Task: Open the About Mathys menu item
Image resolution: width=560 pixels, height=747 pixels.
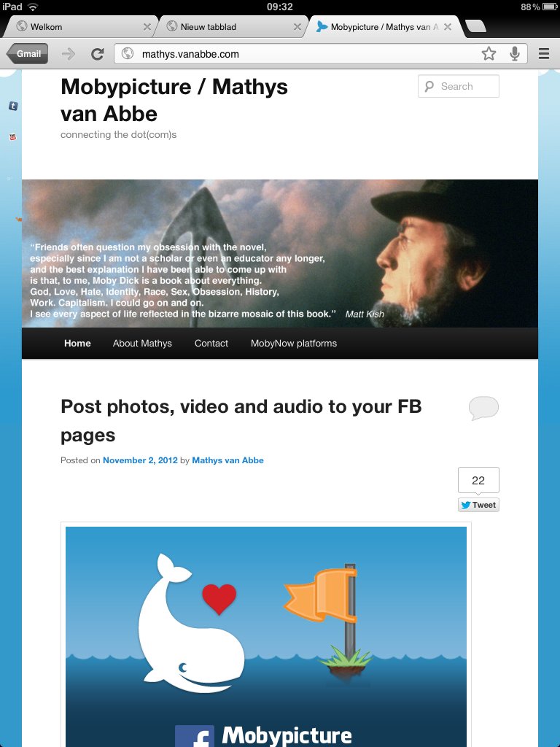Action: pyautogui.click(x=142, y=343)
